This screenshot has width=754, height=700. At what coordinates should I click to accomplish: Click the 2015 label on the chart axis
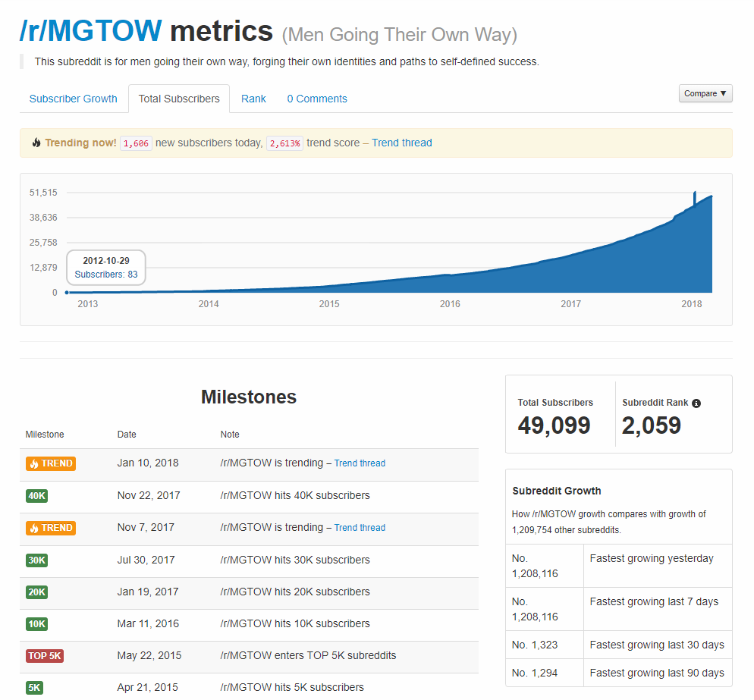[329, 304]
